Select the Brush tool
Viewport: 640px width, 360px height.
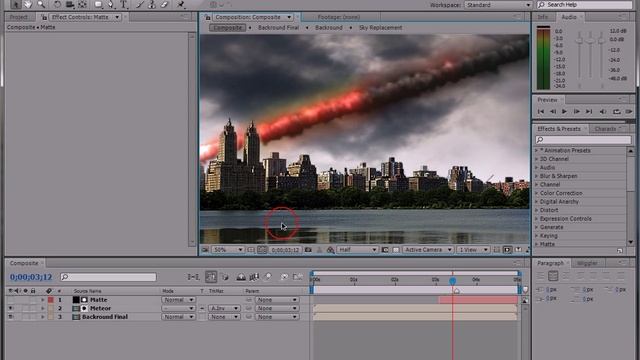click(x=140, y=4)
